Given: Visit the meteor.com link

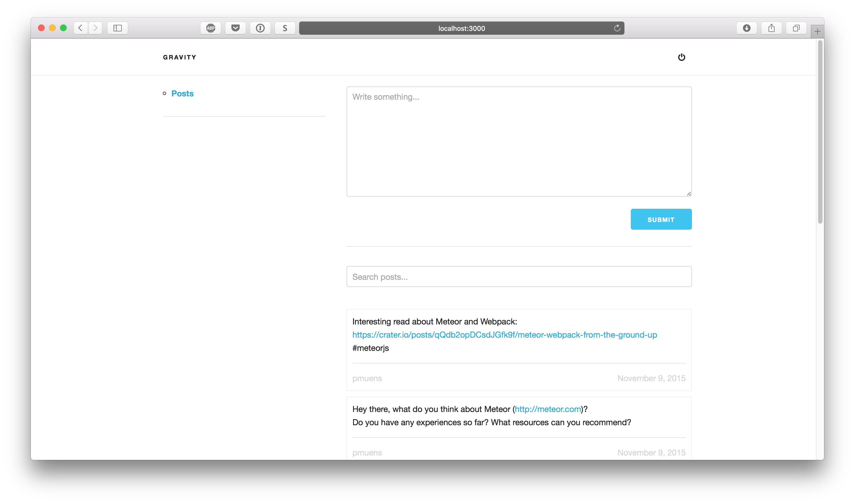Looking at the screenshot, I should pos(548,409).
